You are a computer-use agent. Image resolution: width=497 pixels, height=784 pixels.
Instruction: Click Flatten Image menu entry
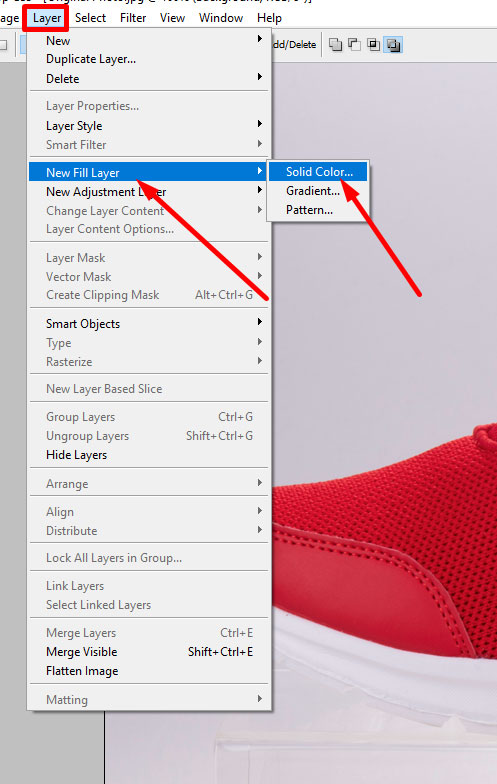click(x=149, y=670)
